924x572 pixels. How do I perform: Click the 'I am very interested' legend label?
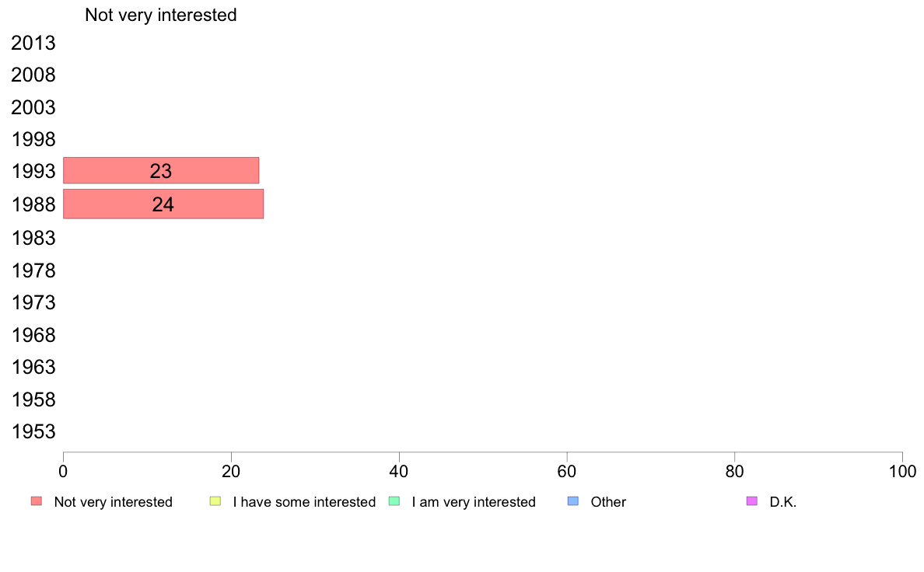pyautogui.click(x=473, y=502)
